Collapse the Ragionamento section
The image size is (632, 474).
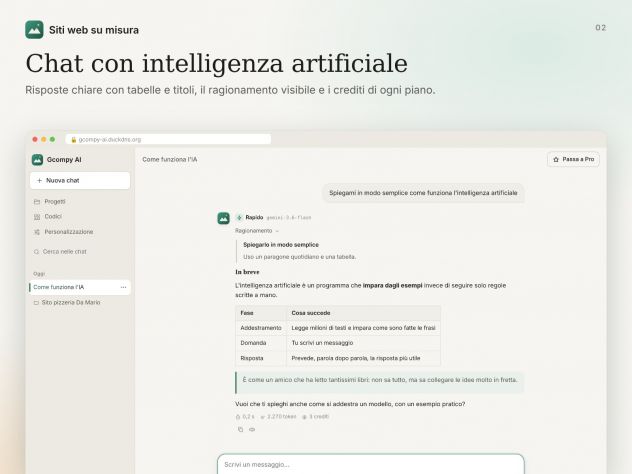pyautogui.click(x=257, y=231)
